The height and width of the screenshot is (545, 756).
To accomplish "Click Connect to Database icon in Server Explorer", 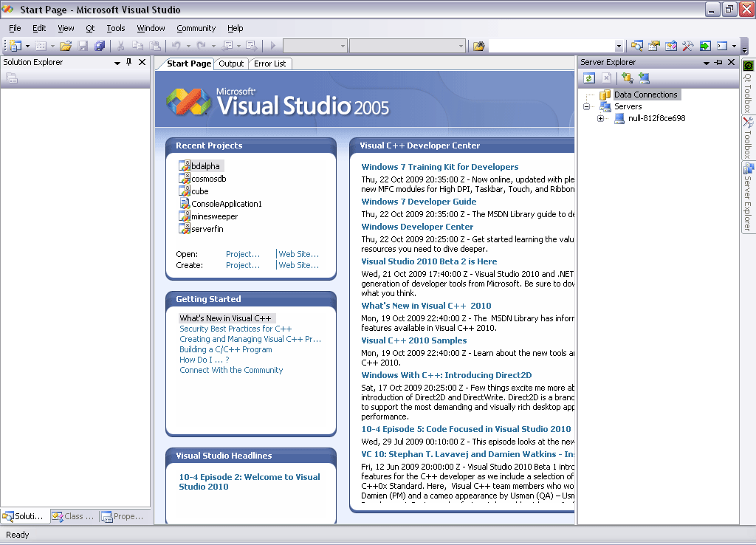I will coord(627,78).
